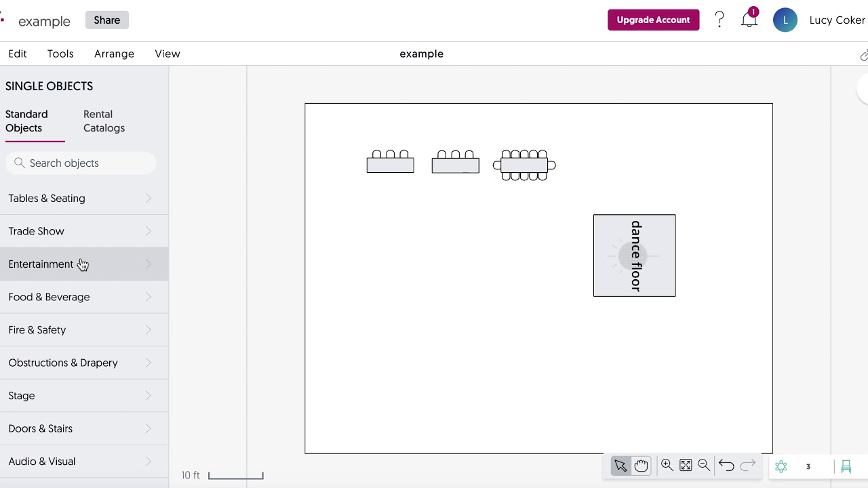This screenshot has height=488, width=868.
Task: Expand Audio & Visual category
Action: pos(84,462)
